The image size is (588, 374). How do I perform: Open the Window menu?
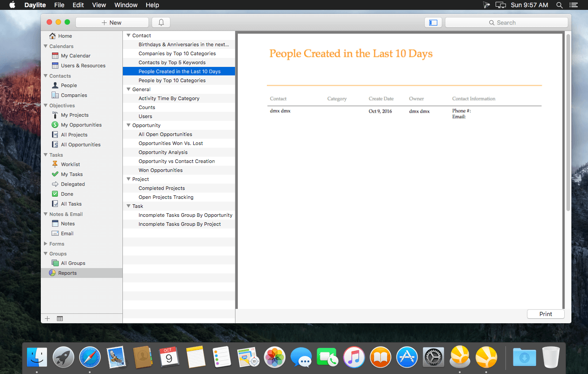pyautogui.click(x=126, y=5)
